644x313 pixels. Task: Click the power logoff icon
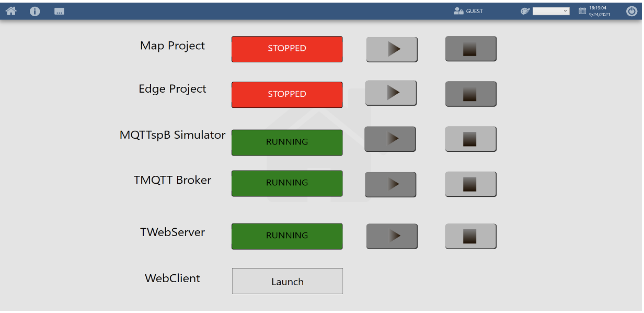pyautogui.click(x=631, y=11)
